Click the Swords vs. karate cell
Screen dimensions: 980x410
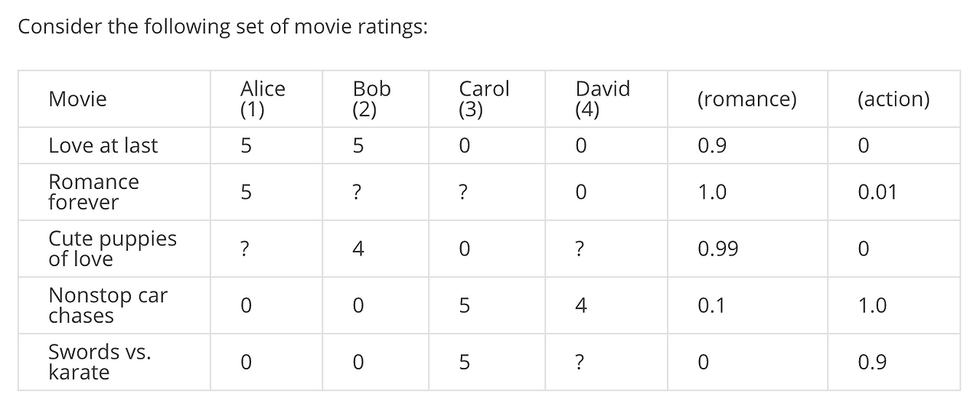click(x=100, y=362)
